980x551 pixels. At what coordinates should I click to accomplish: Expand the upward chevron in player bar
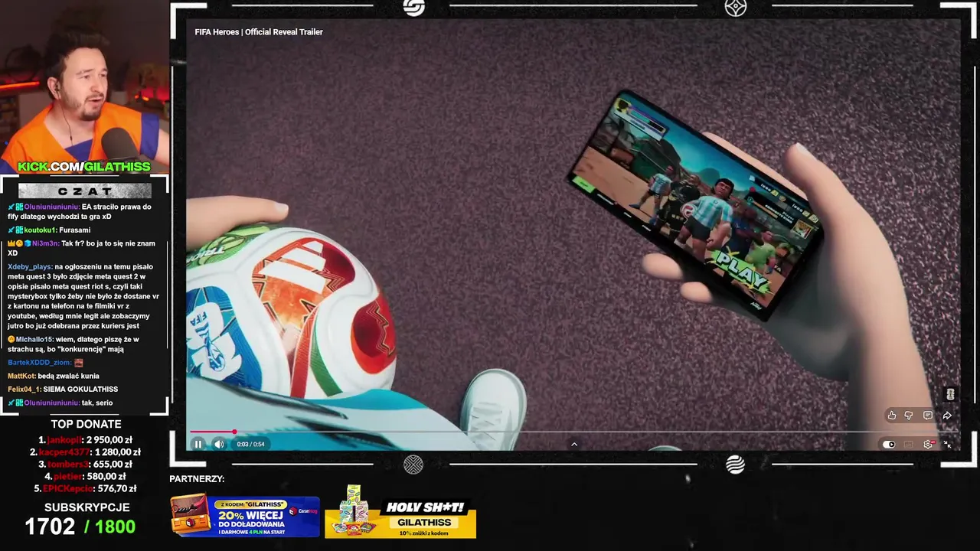point(574,444)
